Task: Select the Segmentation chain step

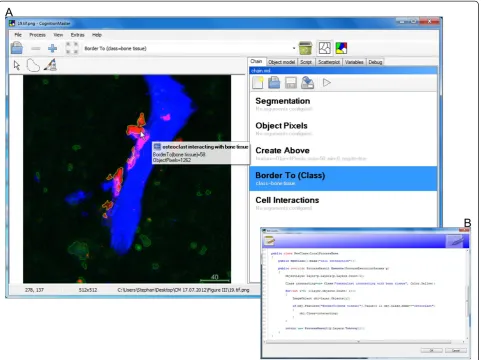Action: click(x=343, y=104)
